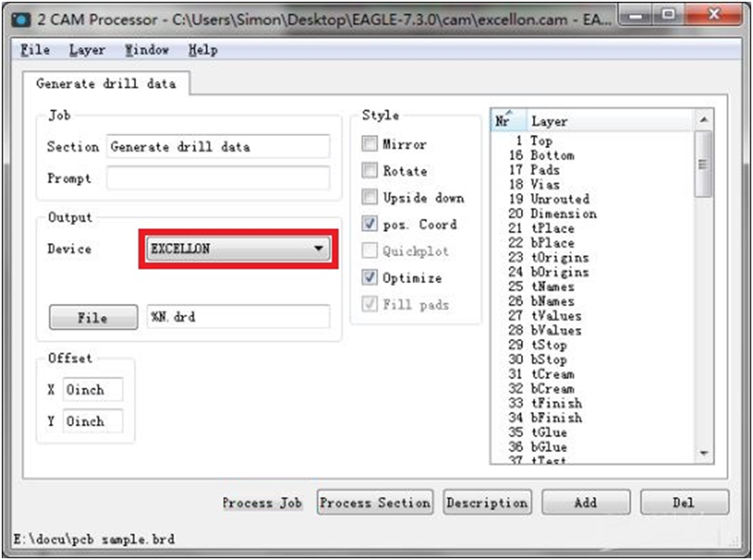
Task: Click the Process Job button
Action: [262, 503]
